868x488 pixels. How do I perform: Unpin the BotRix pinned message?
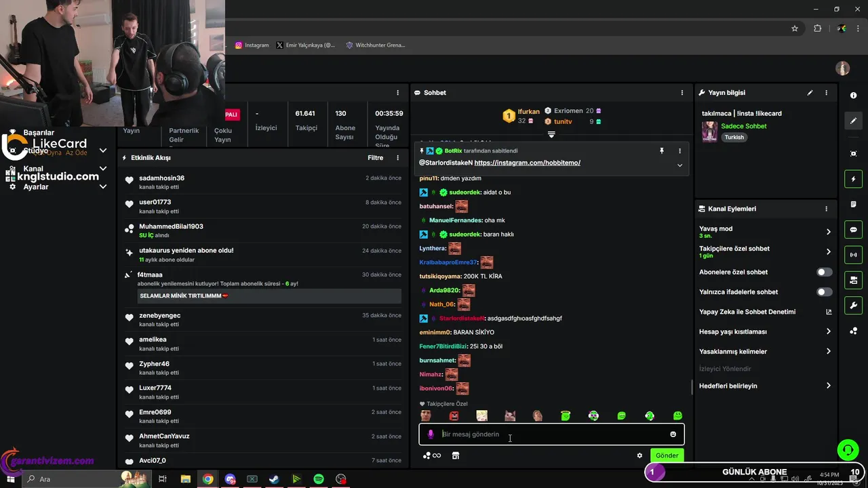coord(662,151)
